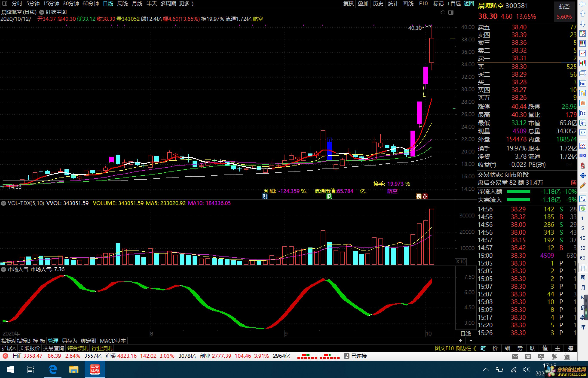Click the 财 marker below the chart

click(265, 196)
